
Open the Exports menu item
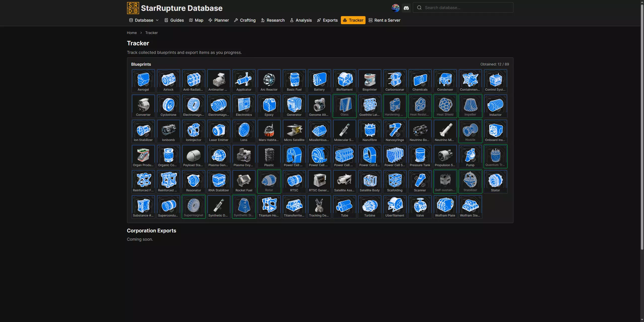coord(327,20)
